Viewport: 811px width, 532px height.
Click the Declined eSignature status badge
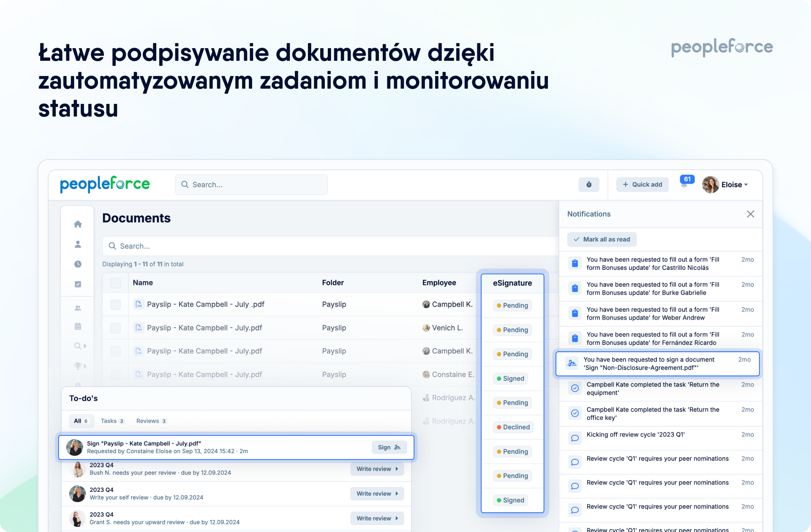click(x=513, y=427)
